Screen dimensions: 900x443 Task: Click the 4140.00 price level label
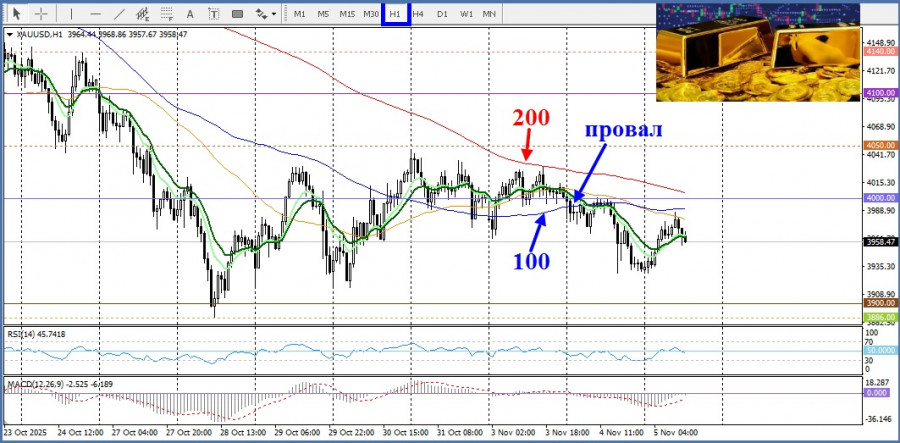coord(879,52)
